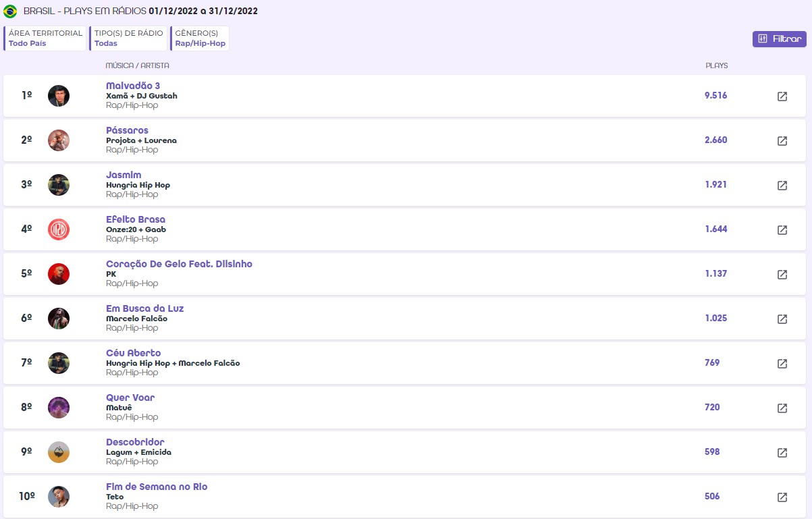
Task: Open the Gênero(s) Rap/Hip-Hop filter
Action: pyautogui.click(x=200, y=38)
